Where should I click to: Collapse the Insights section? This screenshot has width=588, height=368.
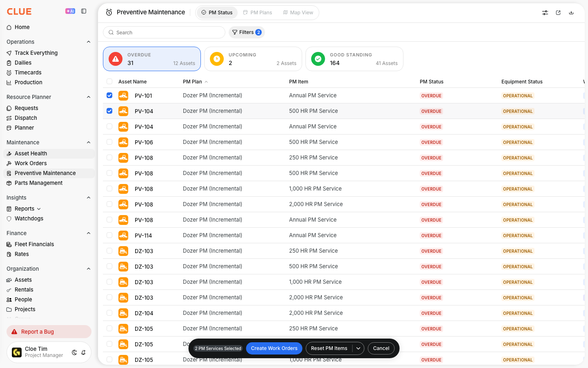89,197
